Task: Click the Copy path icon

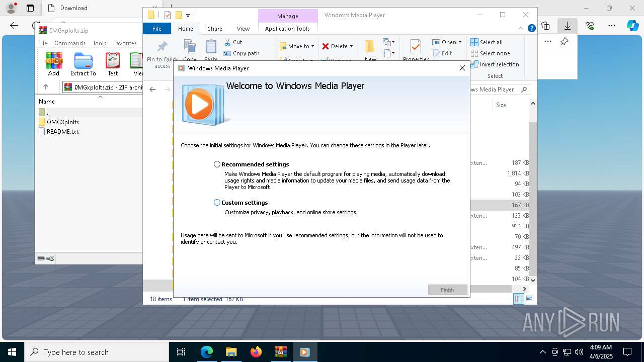Action: tap(227, 53)
